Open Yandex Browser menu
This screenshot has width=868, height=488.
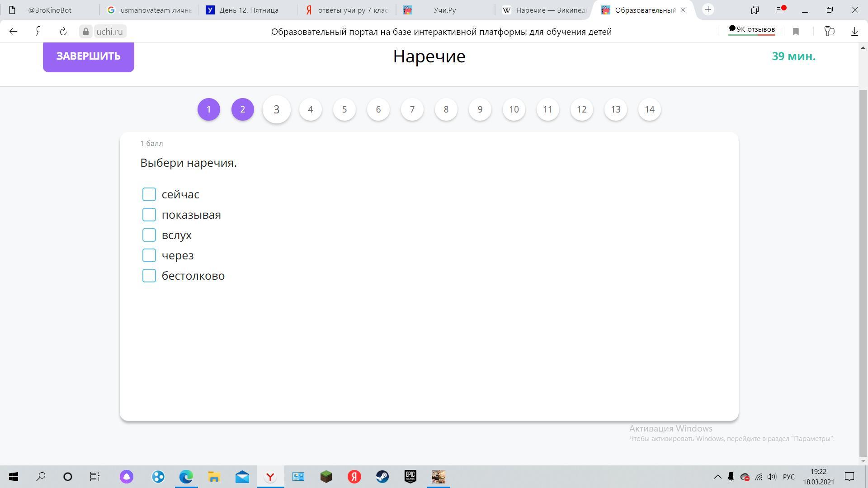(780, 9)
